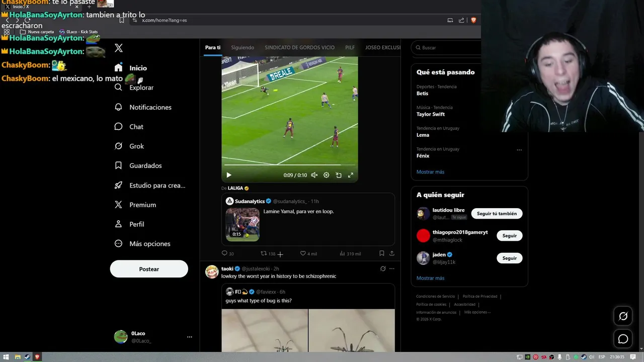Follow jaden

(510, 258)
